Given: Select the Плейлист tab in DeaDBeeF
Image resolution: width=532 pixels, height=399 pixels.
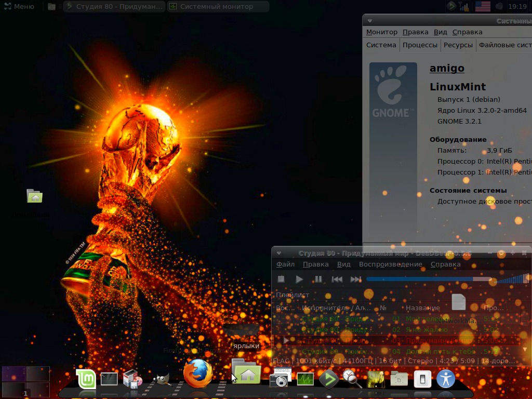Looking at the screenshot, I should (292, 295).
